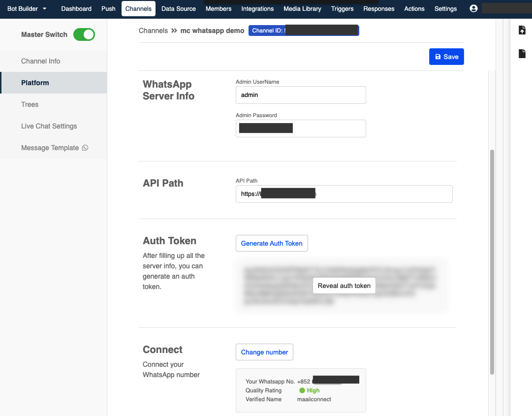Viewport: 532px width, 416px height.
Task: Click the 'maaiiconnect' verified name text
Action: click(314, 399)
